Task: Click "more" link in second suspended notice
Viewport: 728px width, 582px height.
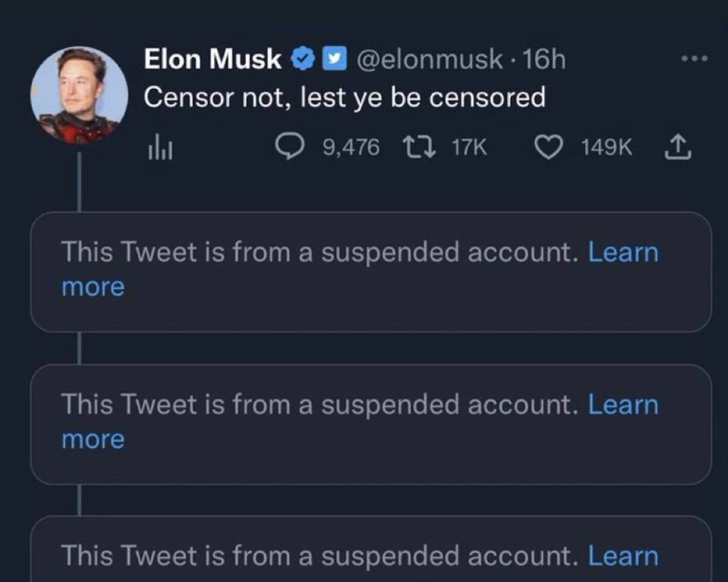Action: [x=93, y=439]
